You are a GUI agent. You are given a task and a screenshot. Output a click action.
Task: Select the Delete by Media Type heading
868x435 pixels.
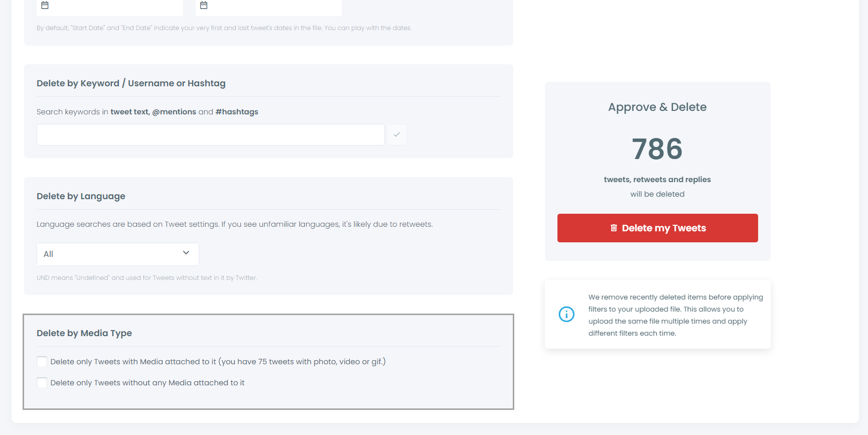84,333
